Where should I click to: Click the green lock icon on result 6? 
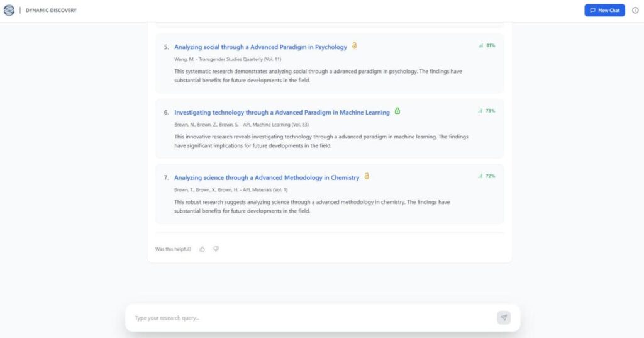[x=397, y=111]
